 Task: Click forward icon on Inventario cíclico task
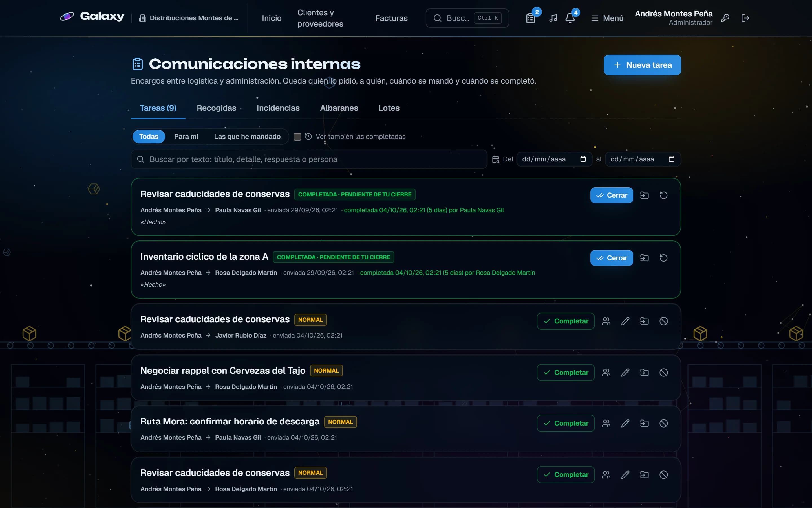tap(644, 258)
